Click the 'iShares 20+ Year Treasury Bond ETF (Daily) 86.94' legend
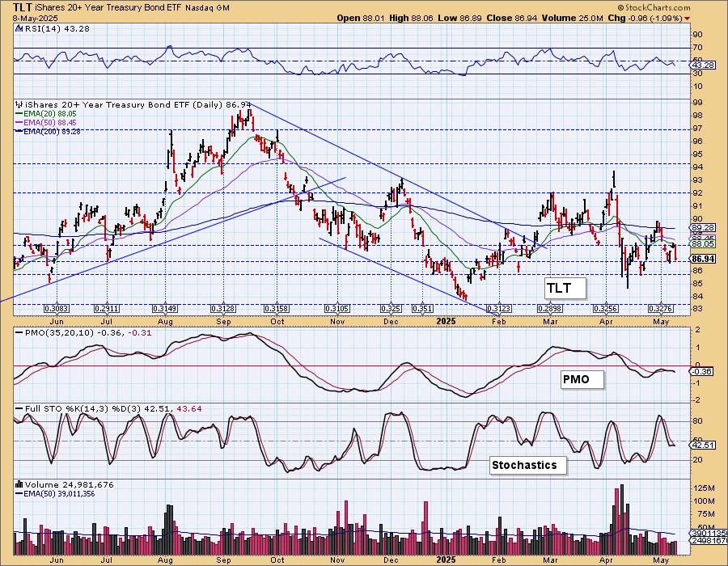The height and width of the screenshot is (566, 728). click(138, 105)
